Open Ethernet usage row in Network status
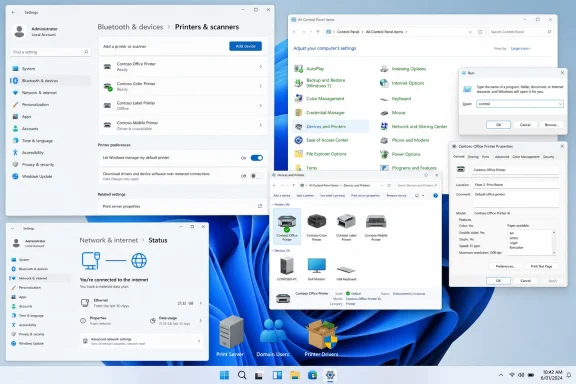Viewport: 576px width, 384px height. pos(142,303)
